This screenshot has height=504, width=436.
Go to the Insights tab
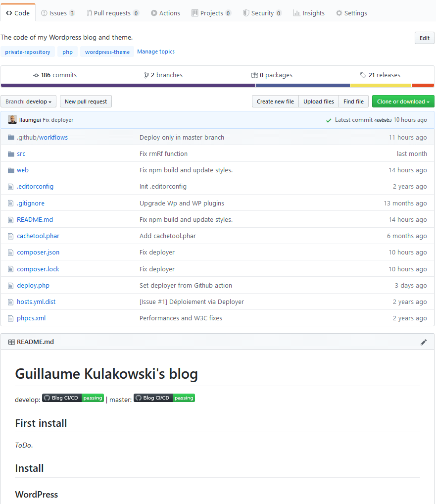309,13
